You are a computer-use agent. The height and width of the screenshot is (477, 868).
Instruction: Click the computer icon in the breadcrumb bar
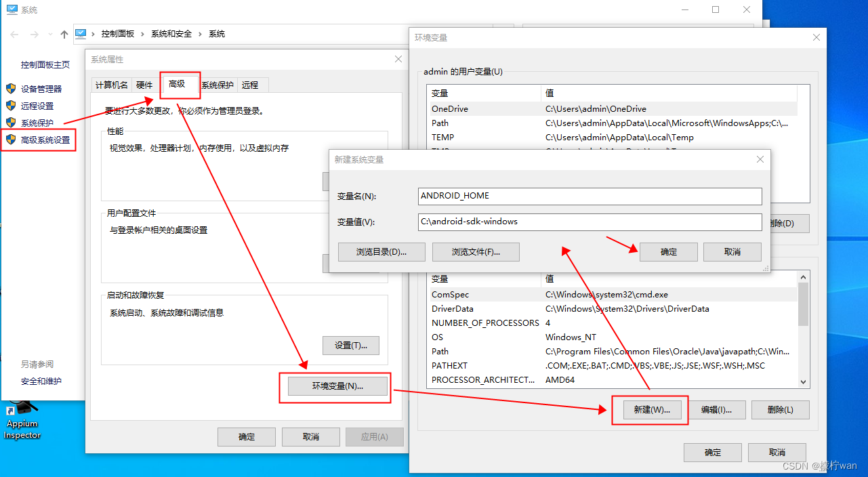pyautogui.click(x=81, y=33)
